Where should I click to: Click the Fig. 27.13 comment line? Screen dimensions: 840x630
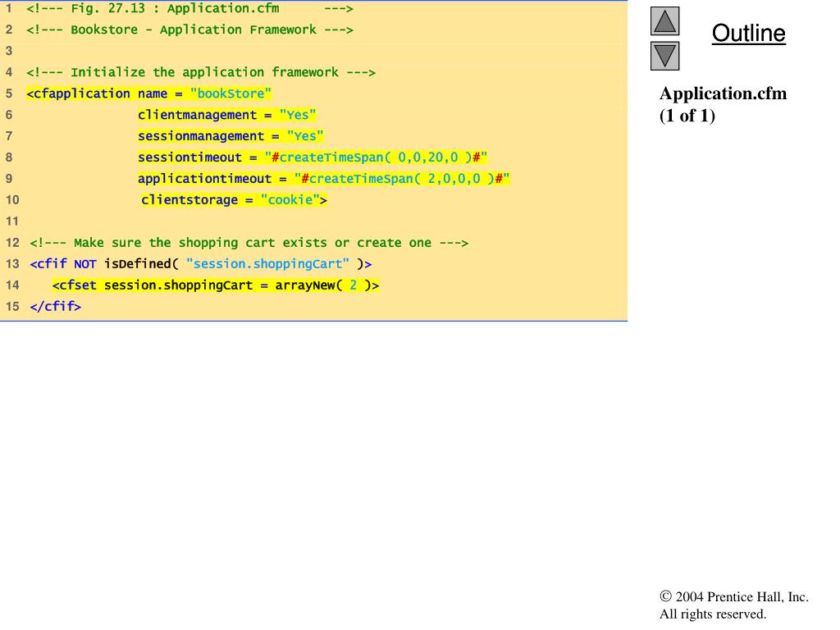coord(189,8)
